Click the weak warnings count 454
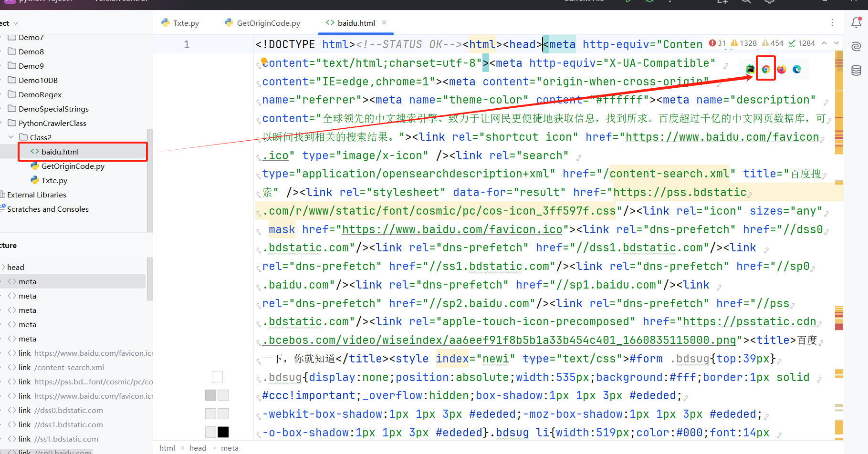The width and height of the screenshot is (868, 454). [x=773, y=43]
